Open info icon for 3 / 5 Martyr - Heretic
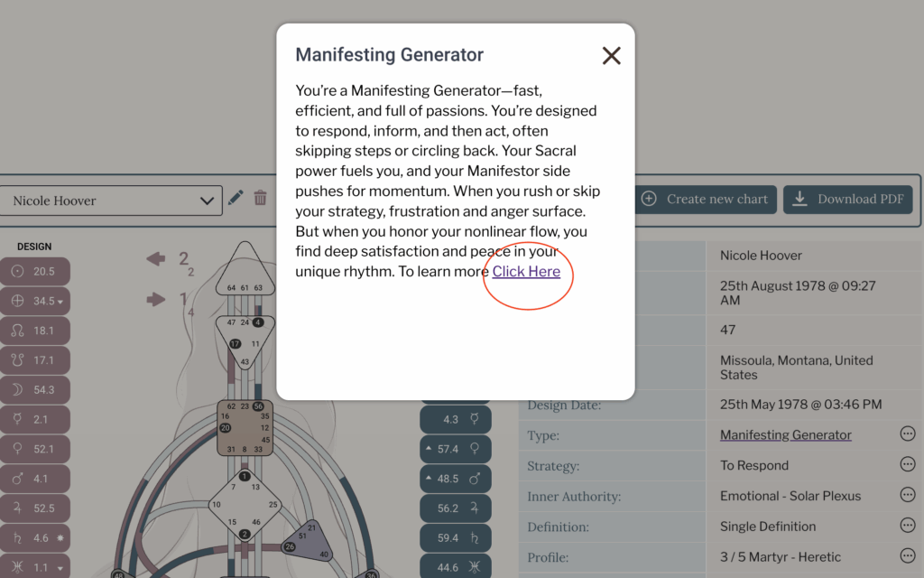 click(907, 556)
